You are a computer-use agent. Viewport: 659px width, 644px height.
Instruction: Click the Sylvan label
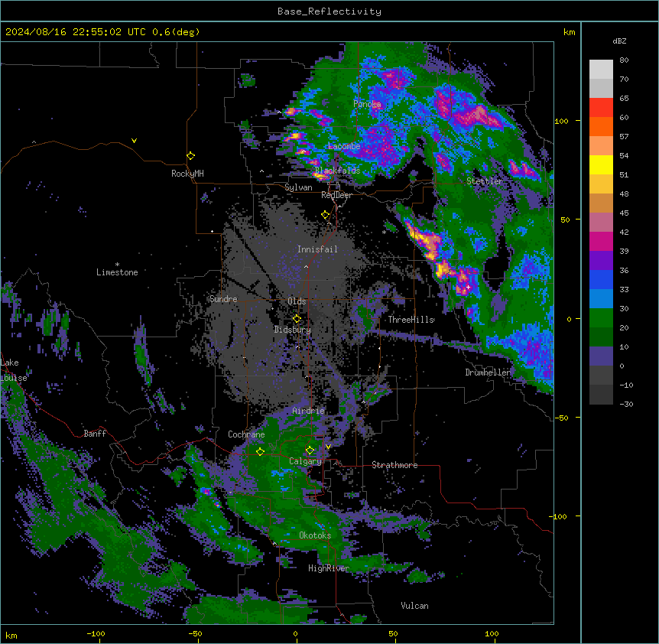click(x=298, y=187)
